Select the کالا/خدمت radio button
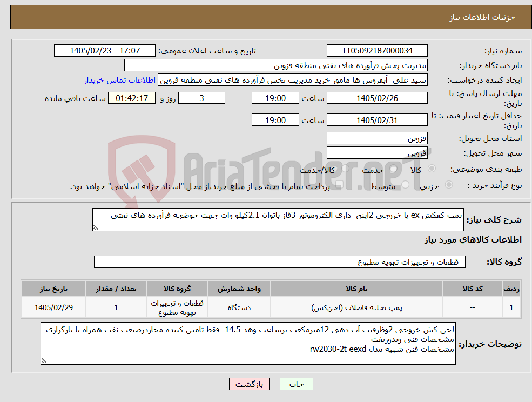This screenshot has height=402, width=532. click(x=345, y=169)
